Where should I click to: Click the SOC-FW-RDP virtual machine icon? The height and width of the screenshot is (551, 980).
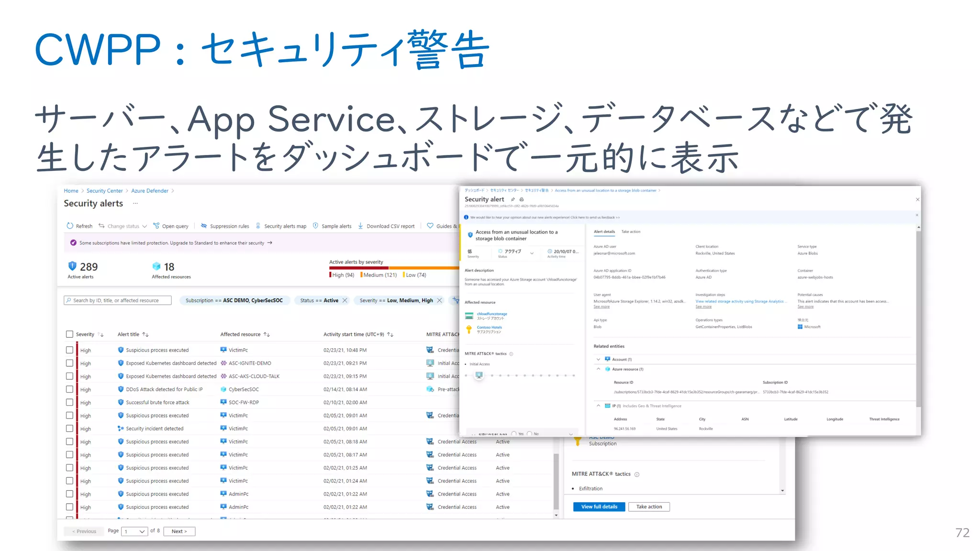click(223, 402)
